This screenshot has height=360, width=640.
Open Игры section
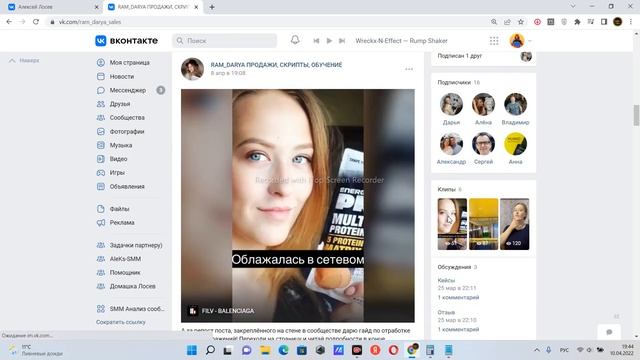[117, 173]
